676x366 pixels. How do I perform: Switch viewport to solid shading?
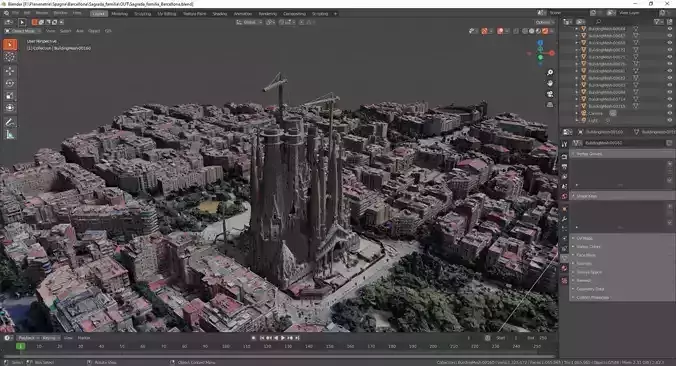[532, 31]
